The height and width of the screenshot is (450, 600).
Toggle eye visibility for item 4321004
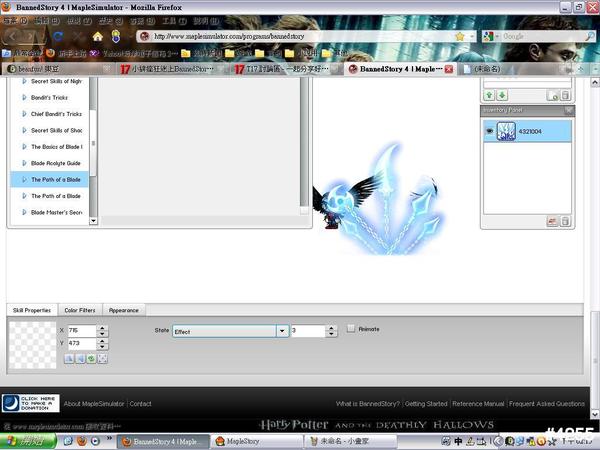pyautogui.click(x=490, y=131)
